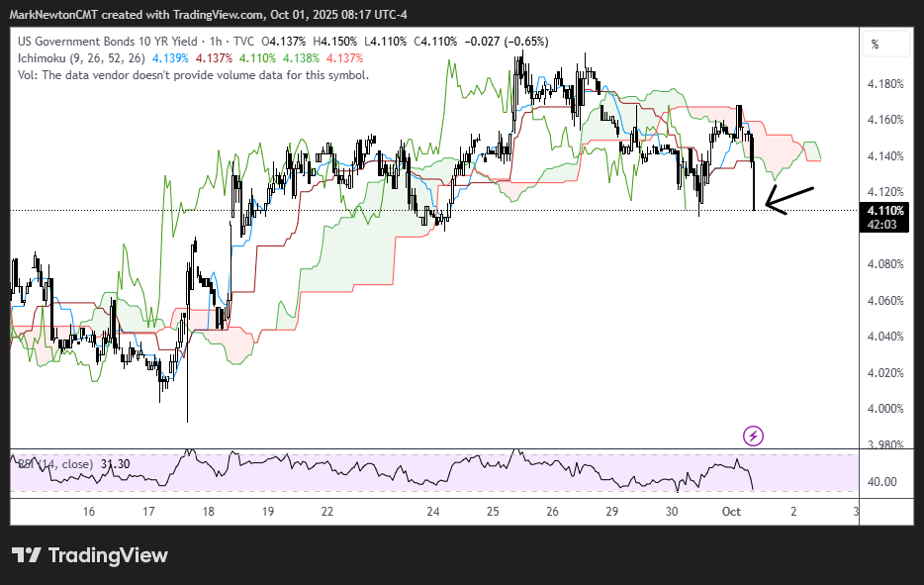Click date 24 on the time axis
Screen dimensions: 924x585
433,512
